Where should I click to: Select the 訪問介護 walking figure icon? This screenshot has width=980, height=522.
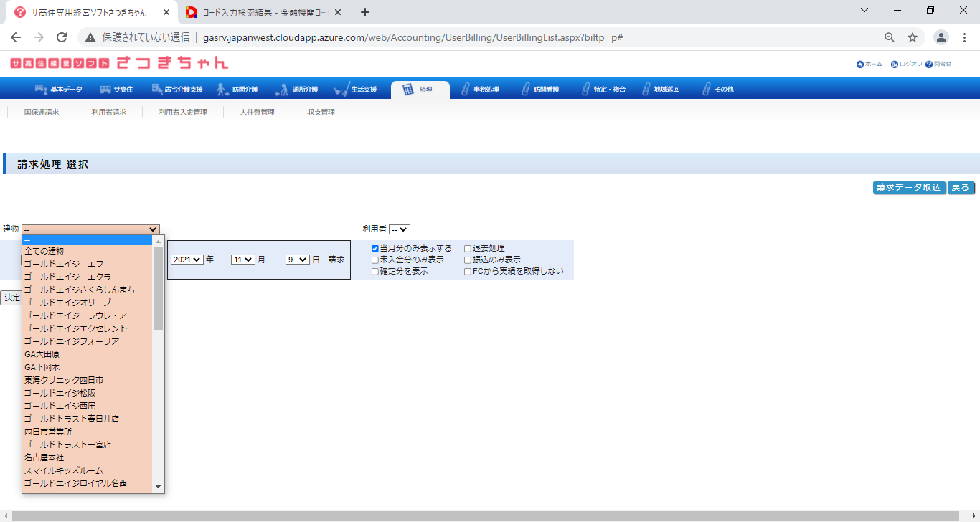[222, 90]
